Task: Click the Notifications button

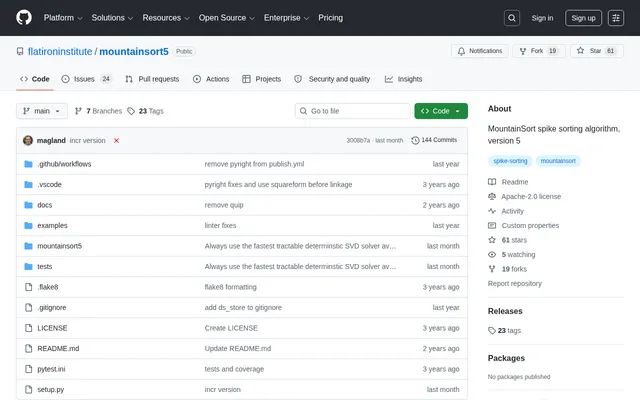Action: point(480,51)
